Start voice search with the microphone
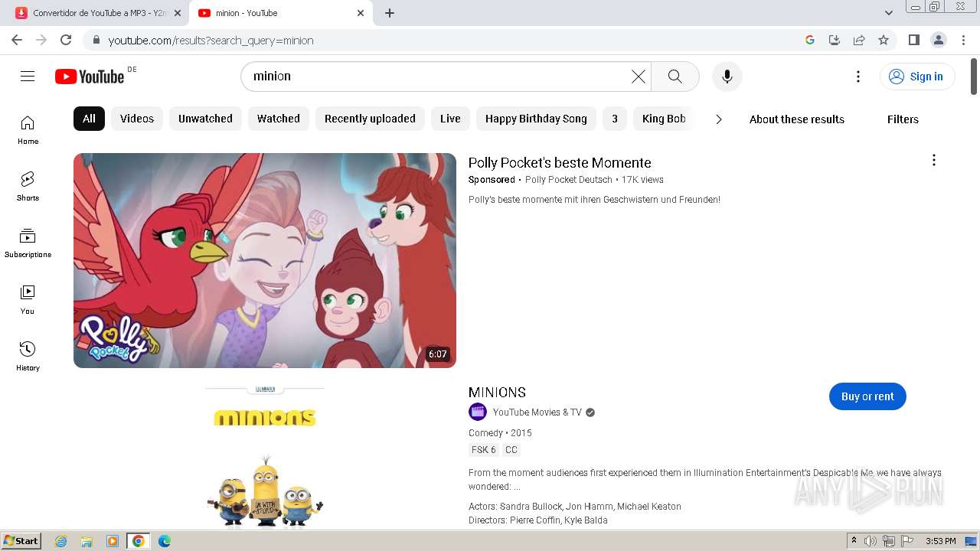Viewport: 980px width, 551px height. pyautogui.click(x=727, y=77)
